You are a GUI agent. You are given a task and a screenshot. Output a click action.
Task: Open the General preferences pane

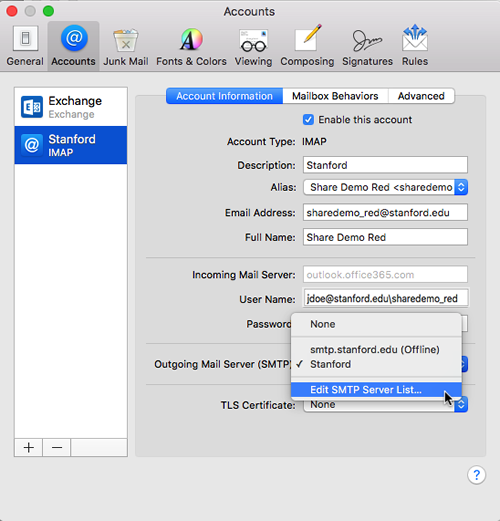click(x=25, y=46)
